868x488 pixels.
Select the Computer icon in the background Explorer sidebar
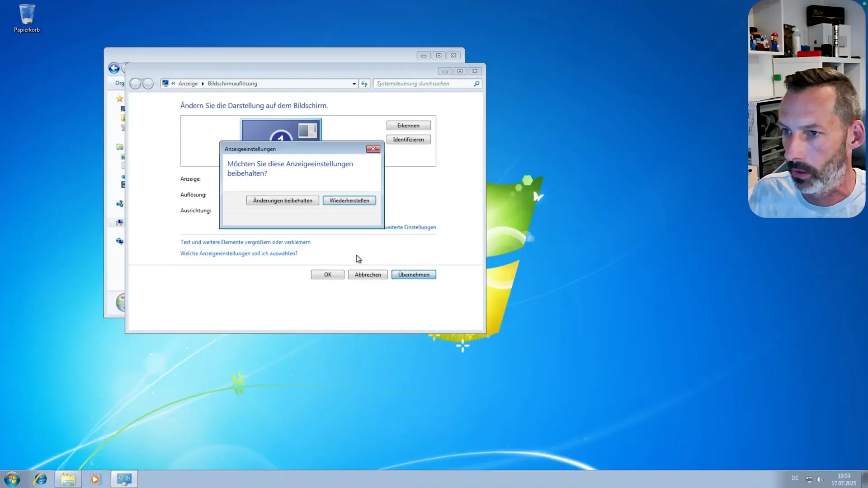[x=119, y=222]
